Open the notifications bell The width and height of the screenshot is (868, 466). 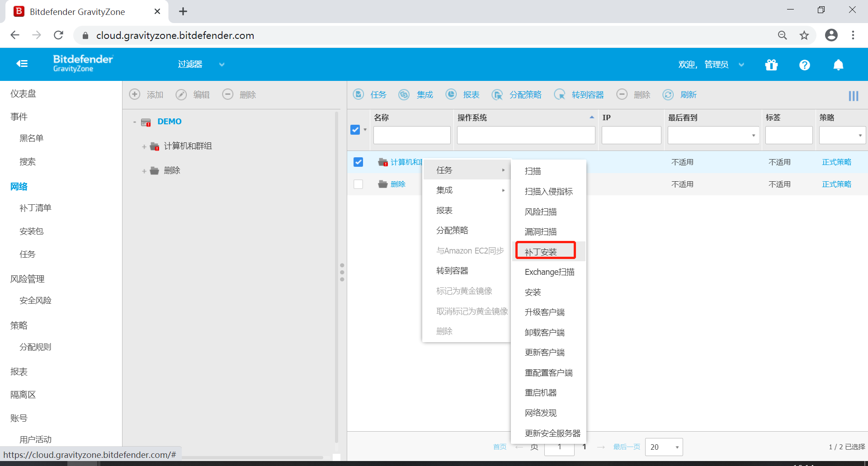click(x=838, y=65)
